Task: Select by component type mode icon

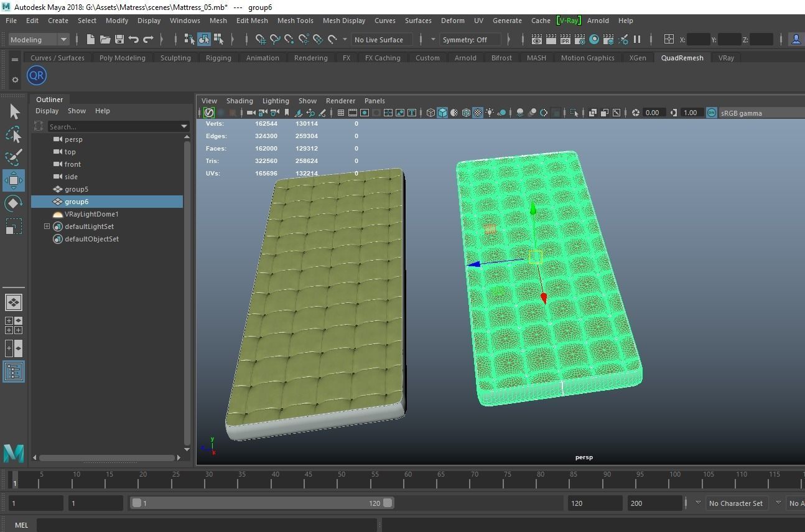Action: coord(218,39)
